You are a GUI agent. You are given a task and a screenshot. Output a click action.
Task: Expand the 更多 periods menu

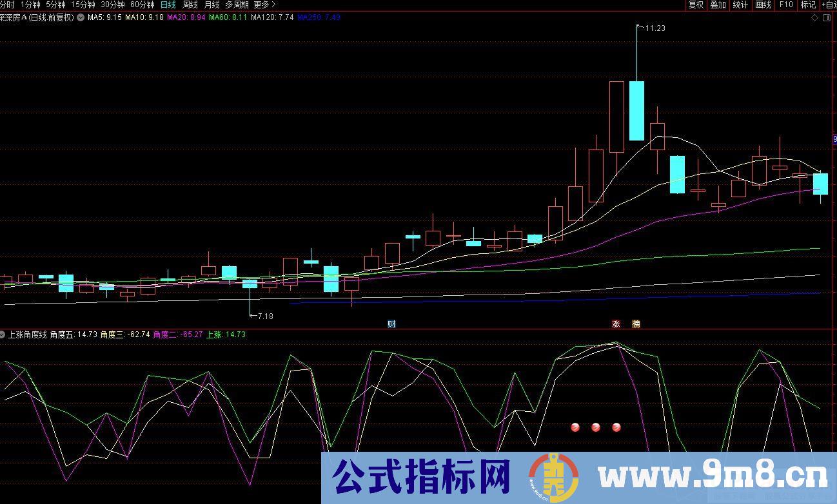click(x=264, y=5)
